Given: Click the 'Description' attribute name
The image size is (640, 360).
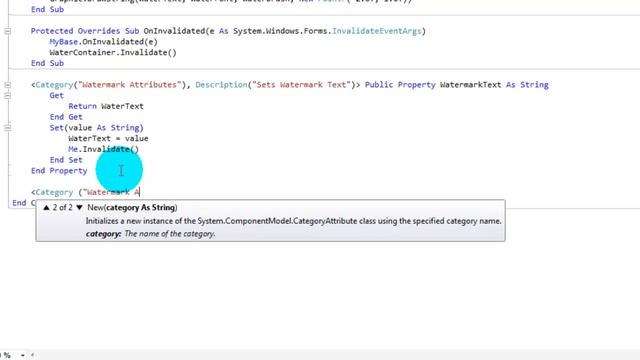Looking at the screenshot, I should [x=221, y=84].
